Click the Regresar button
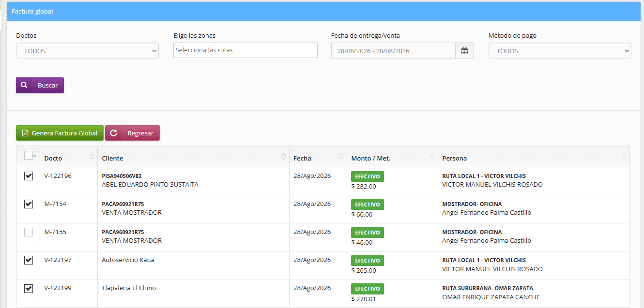This screenshot has height=308, width=644. tap(132, 133)
